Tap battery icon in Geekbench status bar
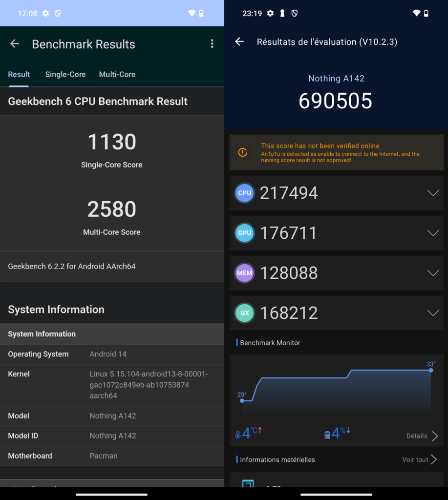This screenshot has height=500, width=448. tap(201, 13)
